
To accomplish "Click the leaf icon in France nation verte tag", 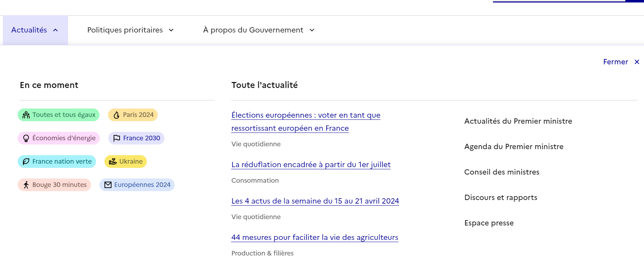I will point(26,162).
